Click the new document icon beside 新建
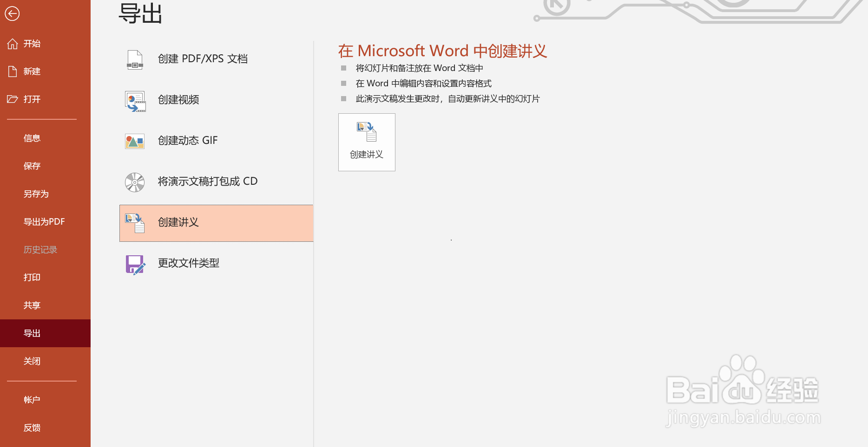 click(x=13, y=71)
